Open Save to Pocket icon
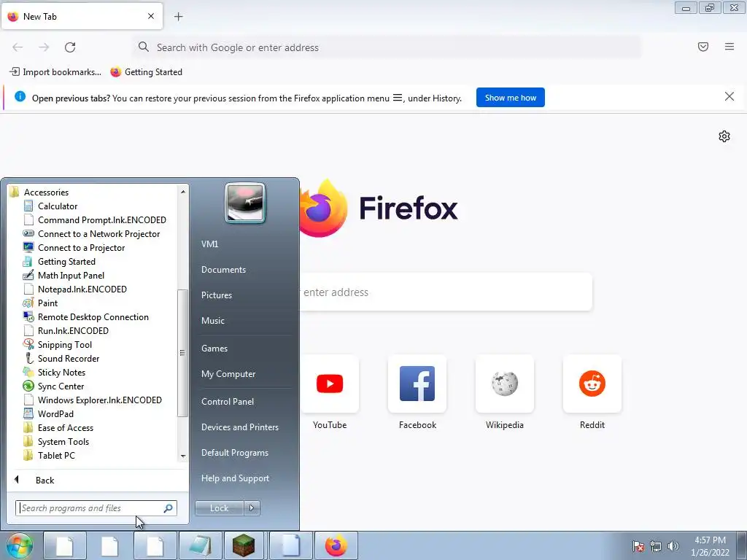This screenshot has height=560, width=747. pos(703,47)
